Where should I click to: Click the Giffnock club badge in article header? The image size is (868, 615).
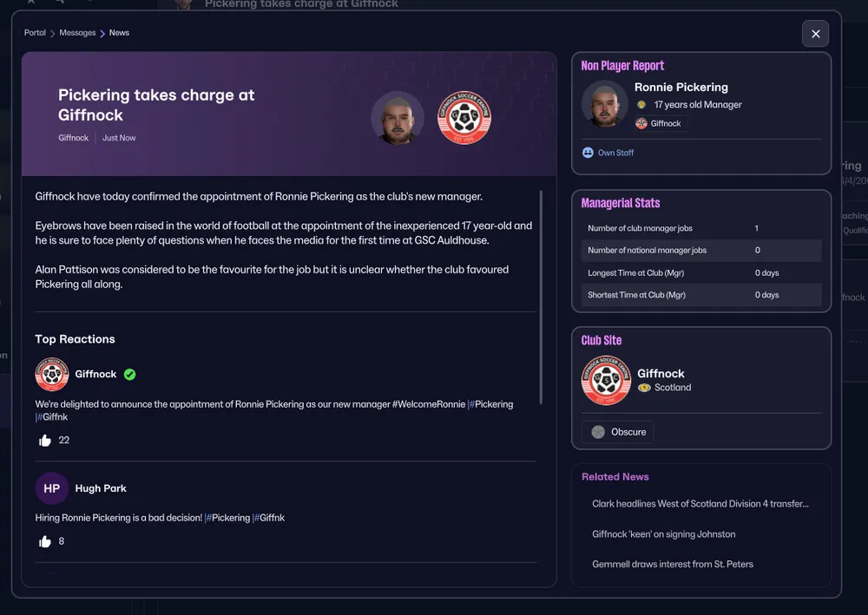point(464,118)
